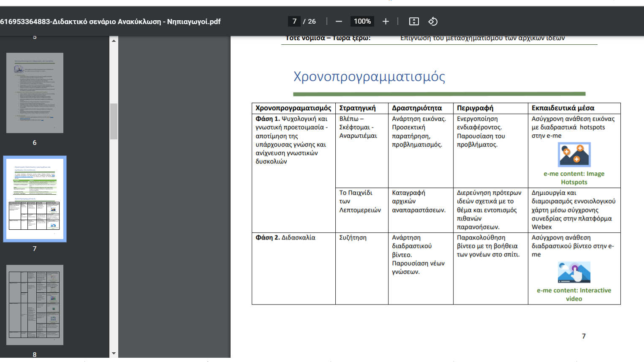Click the PDF file name title

(110, 22)
